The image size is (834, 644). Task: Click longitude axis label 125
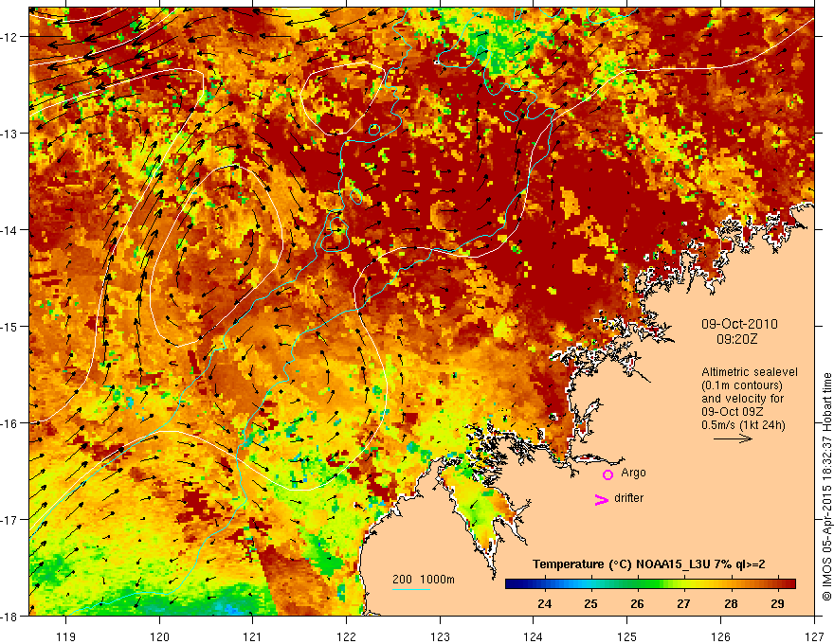click(x=627, y=636)
